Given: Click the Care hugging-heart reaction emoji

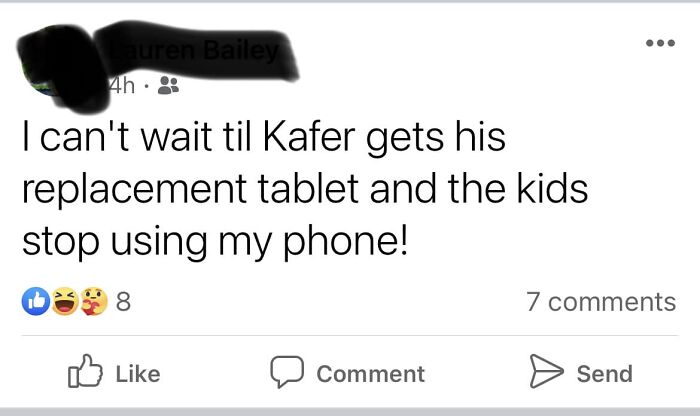Looking at the screenshot, I should point(94,301).
